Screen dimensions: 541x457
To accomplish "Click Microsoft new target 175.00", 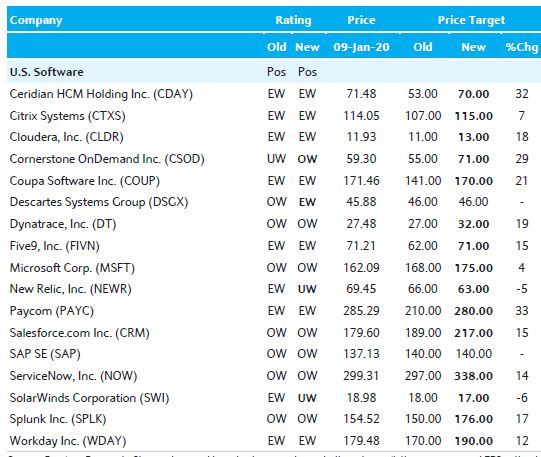I will [474, 268].
